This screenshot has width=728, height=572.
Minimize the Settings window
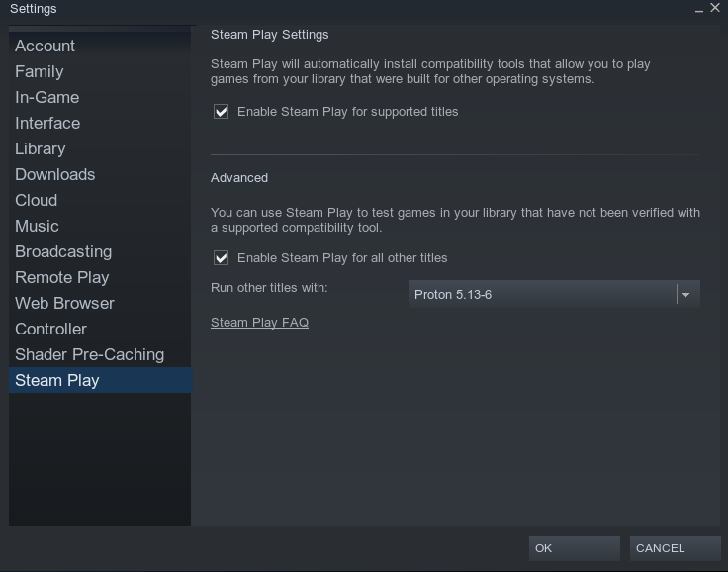(699, 10)
